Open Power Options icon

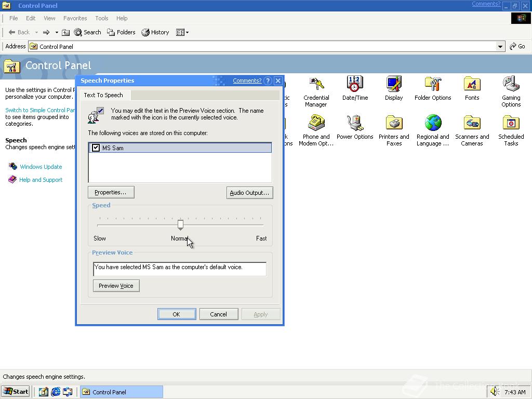click(x=355, y=127)
